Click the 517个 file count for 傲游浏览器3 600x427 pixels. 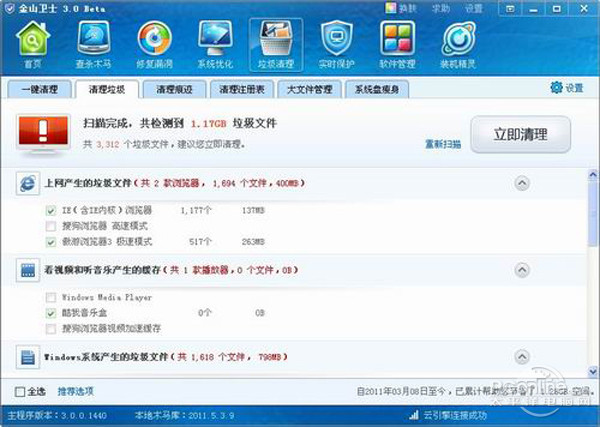[201, 242]
